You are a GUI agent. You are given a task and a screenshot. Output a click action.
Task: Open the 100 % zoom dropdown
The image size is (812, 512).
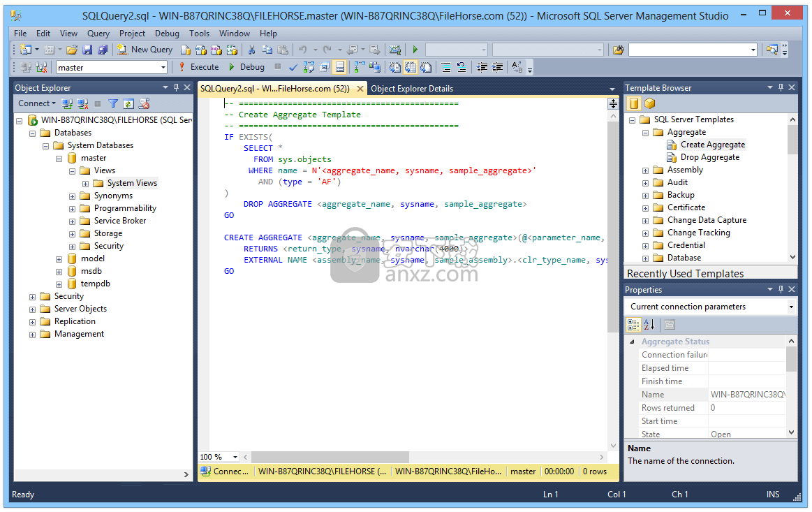[235, 457]
